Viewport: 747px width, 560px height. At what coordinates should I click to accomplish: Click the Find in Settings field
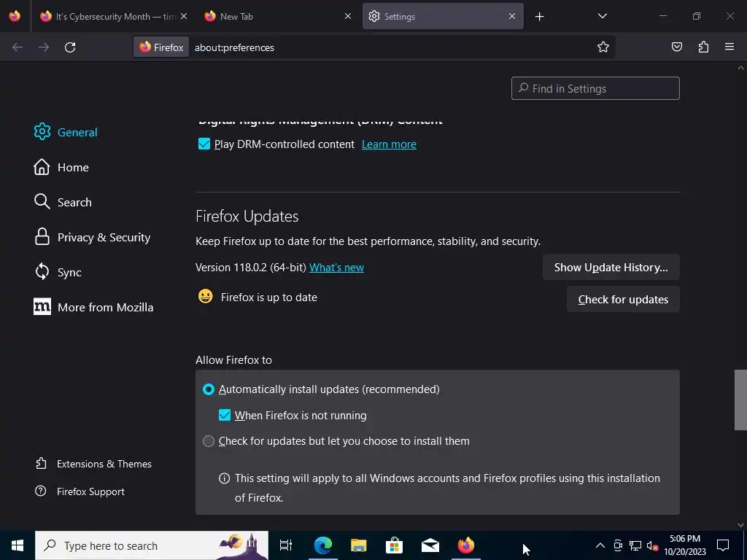click(595, 88)
